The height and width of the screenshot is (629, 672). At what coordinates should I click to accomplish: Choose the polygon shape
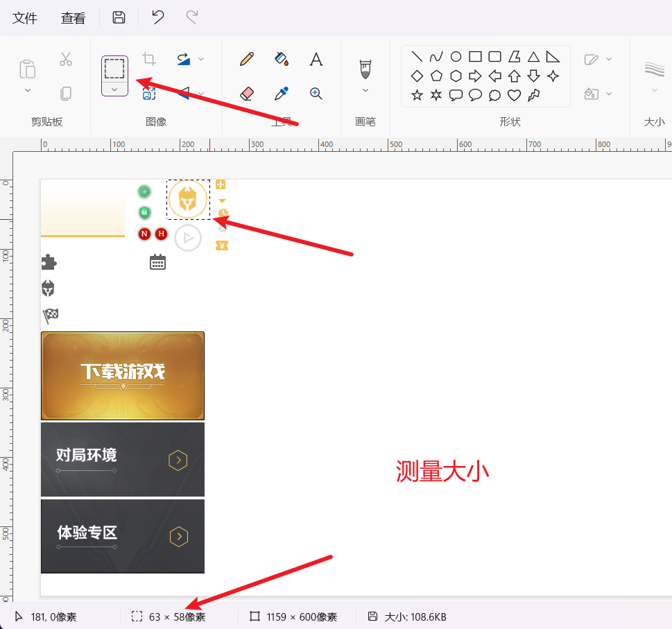[x=515, y=57]
